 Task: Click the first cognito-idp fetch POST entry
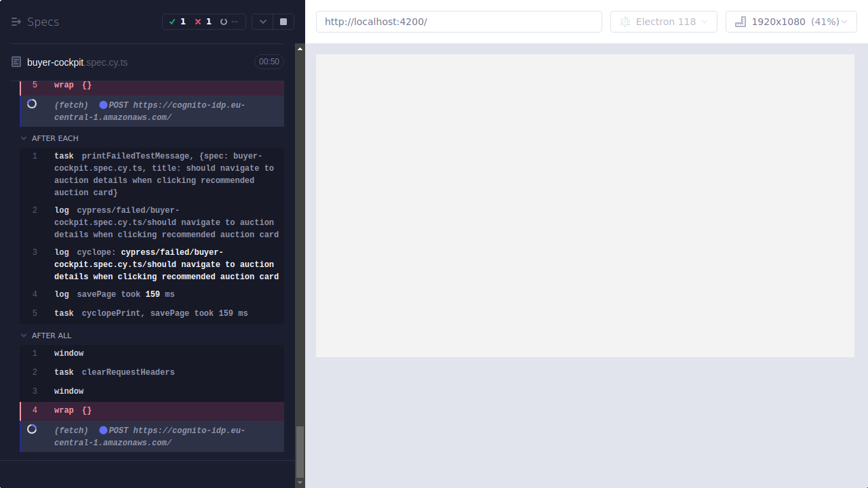[152, 111]
